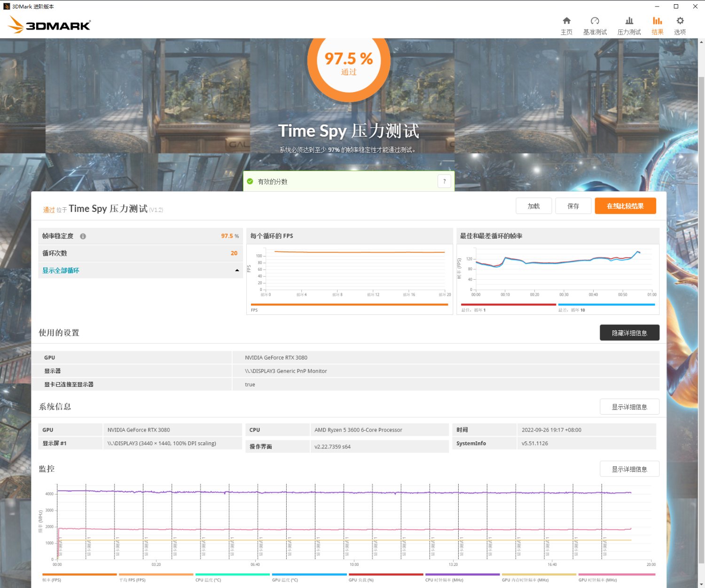This screenshot has width=705, height=588.
Task: Click the 显卡已连接至显示器 true value
Action: click(250, 384)
